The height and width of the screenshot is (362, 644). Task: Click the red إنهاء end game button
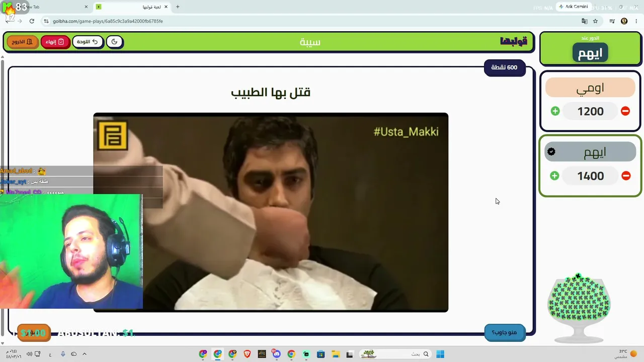[55, 42]
